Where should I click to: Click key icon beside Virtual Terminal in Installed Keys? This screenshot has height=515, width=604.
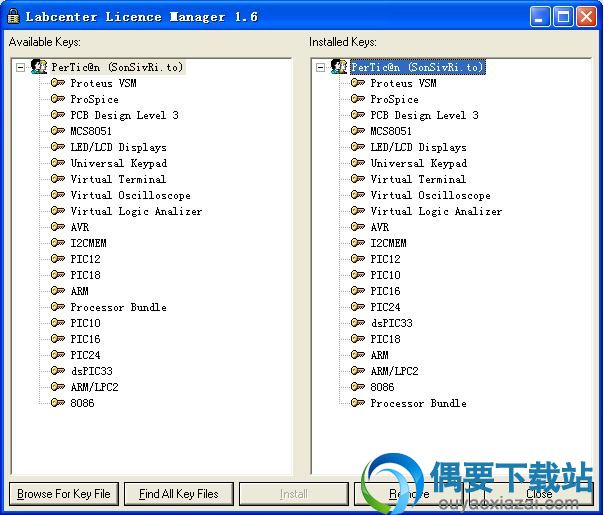click(x=358, y=179)
